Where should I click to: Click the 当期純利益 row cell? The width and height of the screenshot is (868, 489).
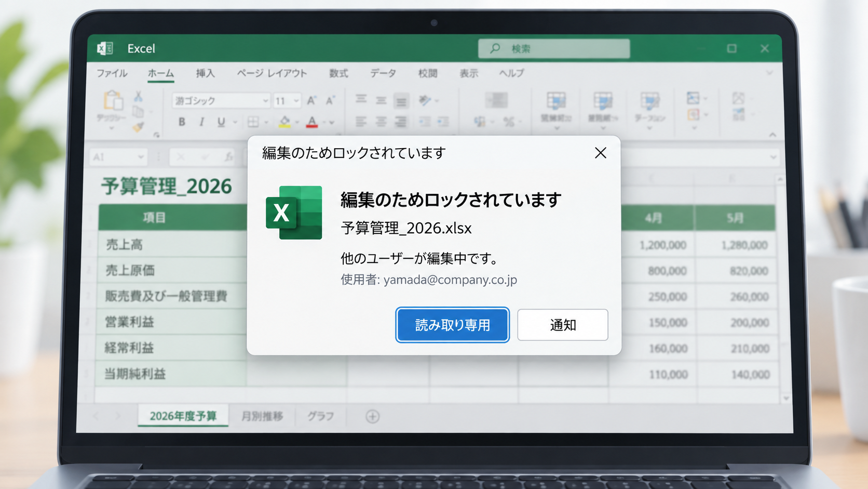click(171, 374)
